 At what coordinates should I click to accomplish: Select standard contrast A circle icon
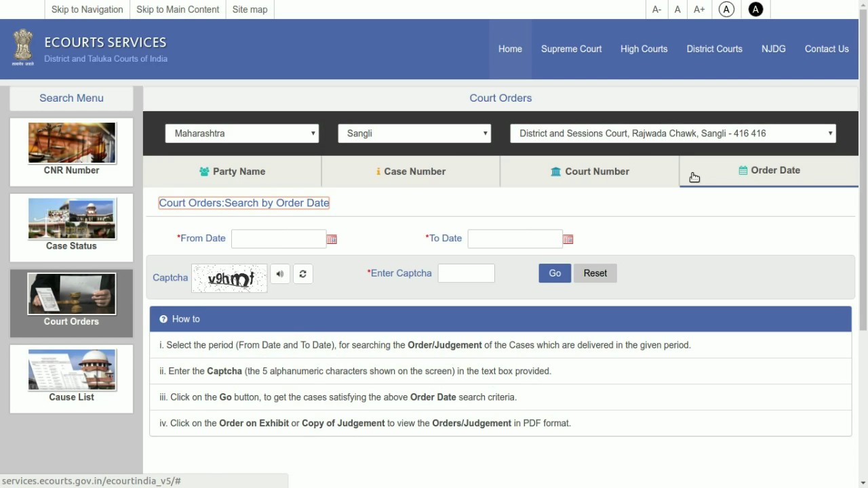(x=726, y=9)
